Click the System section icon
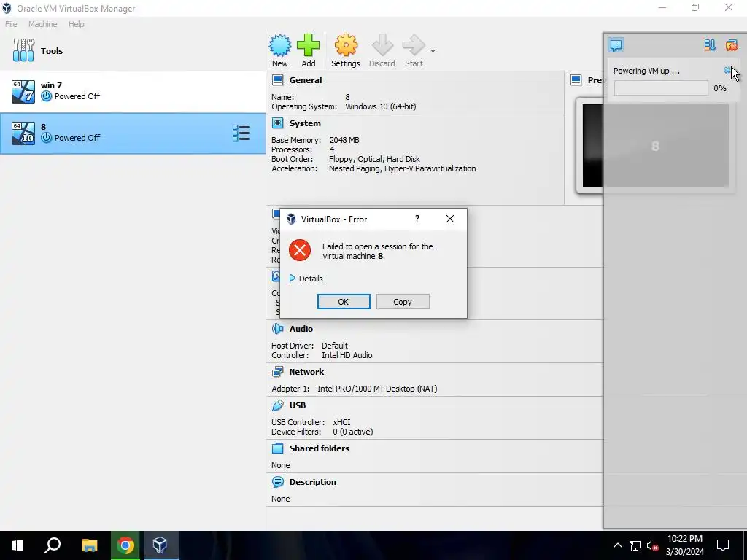This screenshot has width=747, height=560. [278, 123]
